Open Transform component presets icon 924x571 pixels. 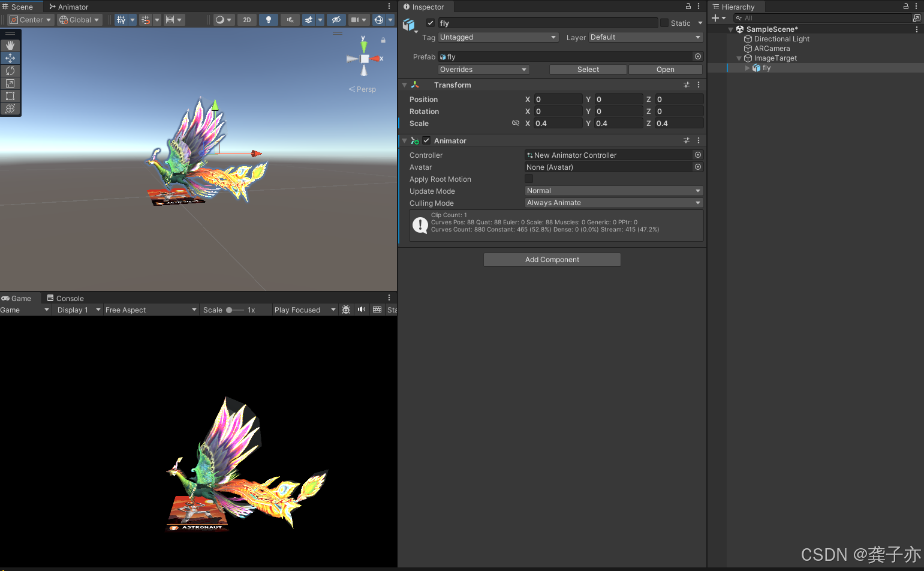[687, 85]
